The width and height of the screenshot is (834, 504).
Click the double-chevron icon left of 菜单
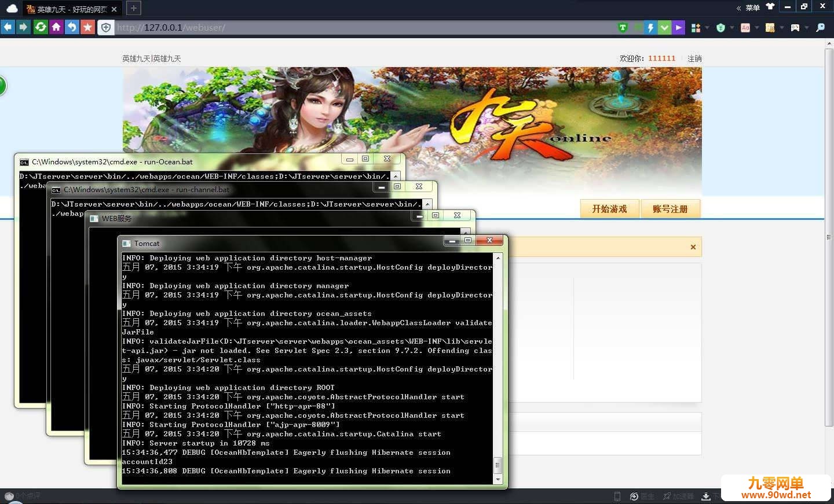coord(738,8)
